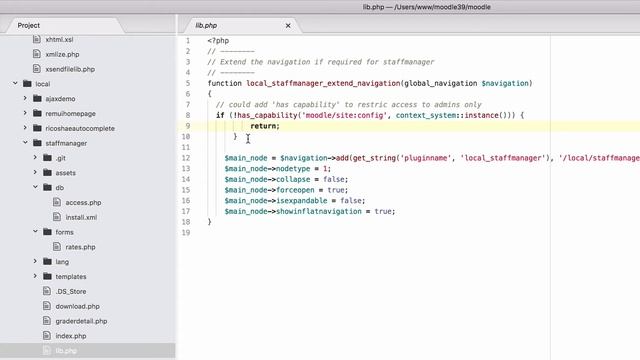Click the xsendfilelib.php file icon
Viewport: 640px width, 360px height.
(x=37, y=69)
